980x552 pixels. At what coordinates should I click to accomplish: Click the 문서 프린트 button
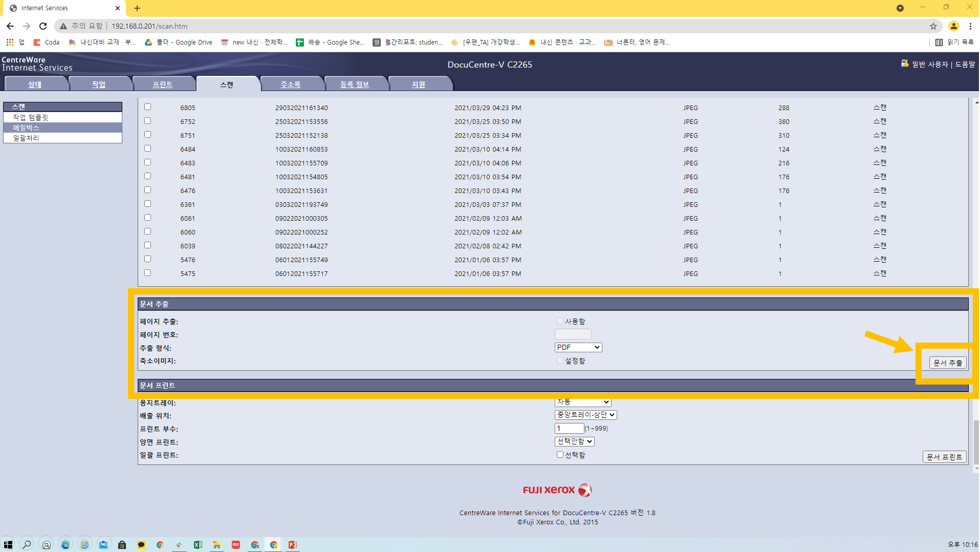pyautogui.click(x=945, y=457)
